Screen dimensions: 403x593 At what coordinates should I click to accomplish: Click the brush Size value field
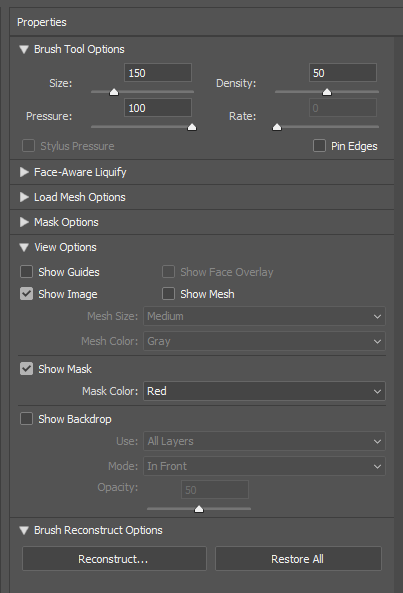[158, 73]
